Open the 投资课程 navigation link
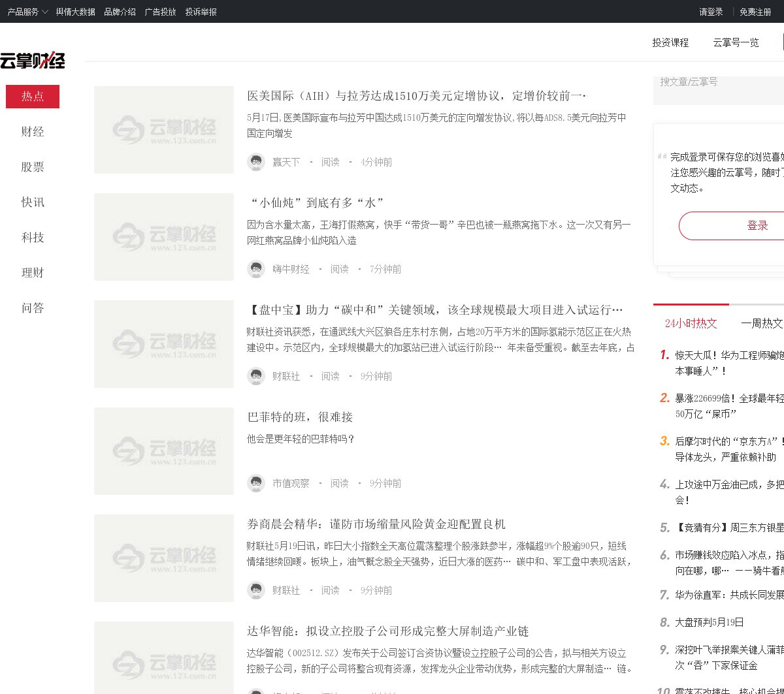 coord(670,42)
